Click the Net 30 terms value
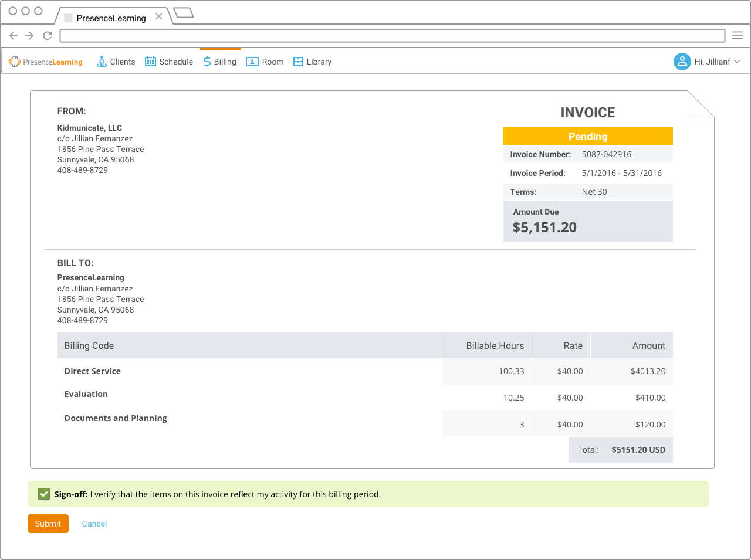This screenshot has width=751, height=560. [594, 192]
